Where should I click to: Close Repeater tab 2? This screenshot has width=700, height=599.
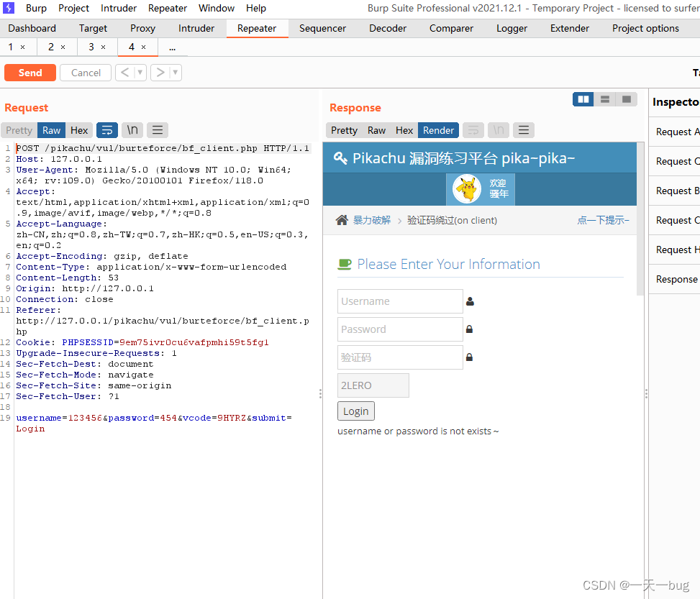point(63,47)
